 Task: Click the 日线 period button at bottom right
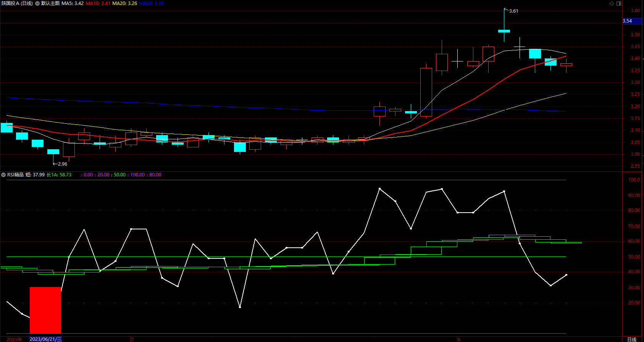tap(632, 339)
